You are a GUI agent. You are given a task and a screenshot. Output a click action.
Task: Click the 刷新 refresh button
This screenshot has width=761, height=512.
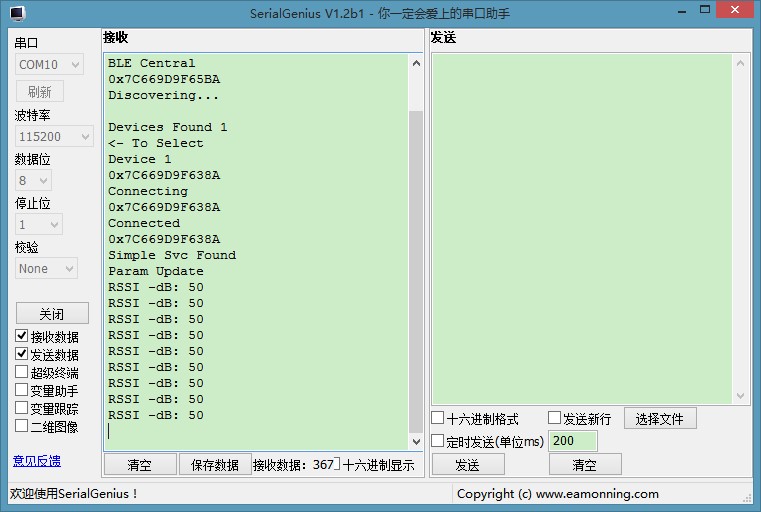pos(40,92)
